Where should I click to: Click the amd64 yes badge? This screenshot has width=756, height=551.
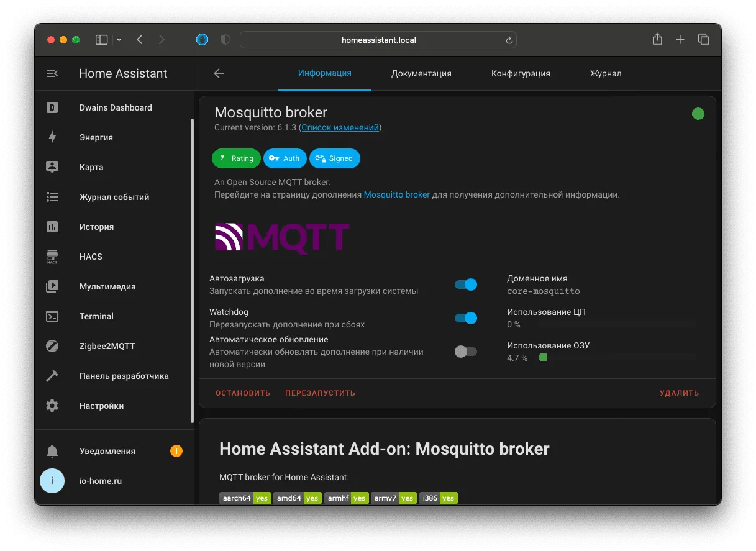click(x=298, y=498)
